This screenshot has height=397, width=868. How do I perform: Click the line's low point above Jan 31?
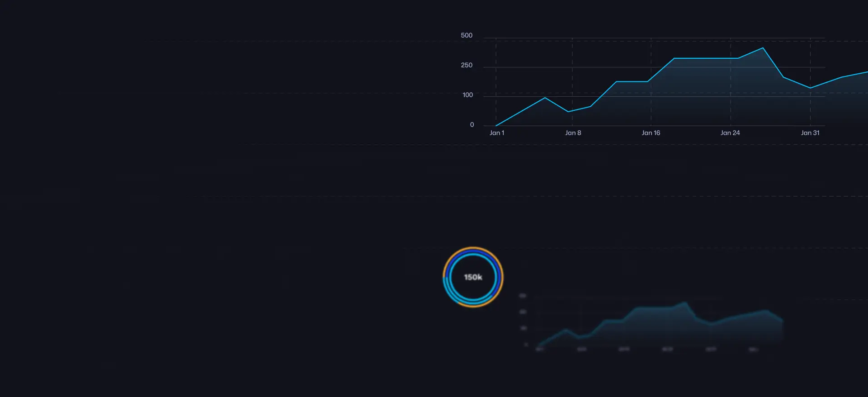point(810,88)
